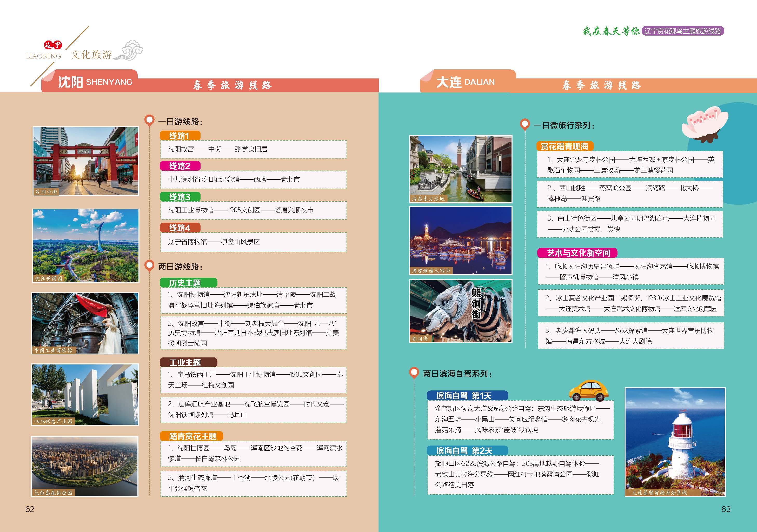Open the 沈阳中街 photo

tap(86, 161)
